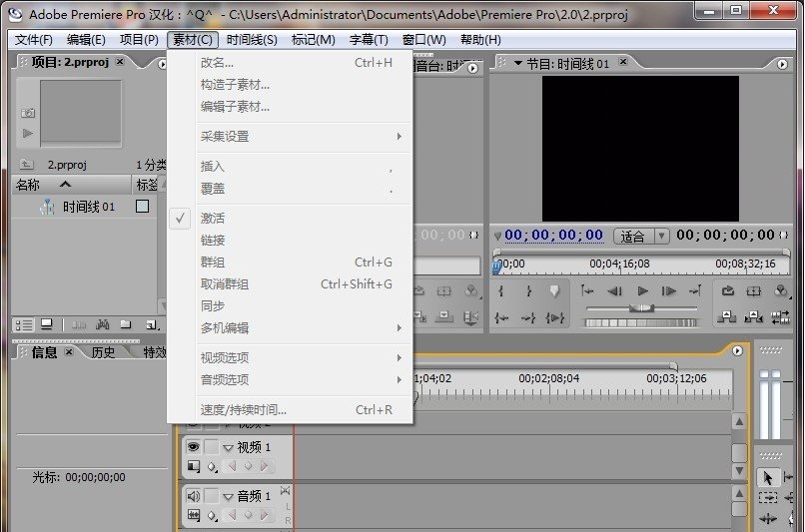Play the Program monitor

pos(642,291)
